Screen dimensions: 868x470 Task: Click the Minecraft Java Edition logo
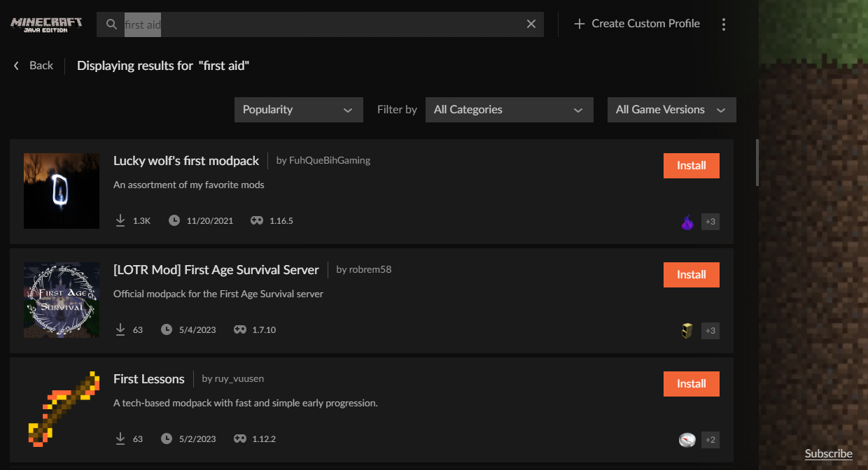(46, 24)
